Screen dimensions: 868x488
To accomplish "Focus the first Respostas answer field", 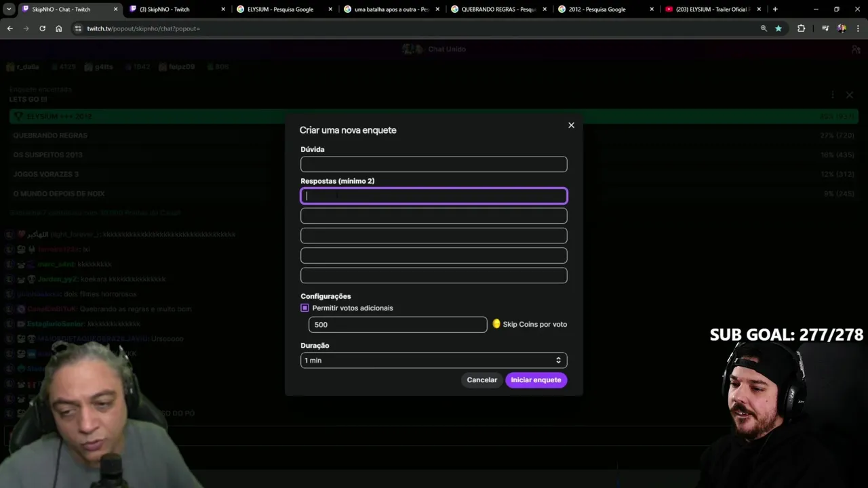I will (434, 196).
